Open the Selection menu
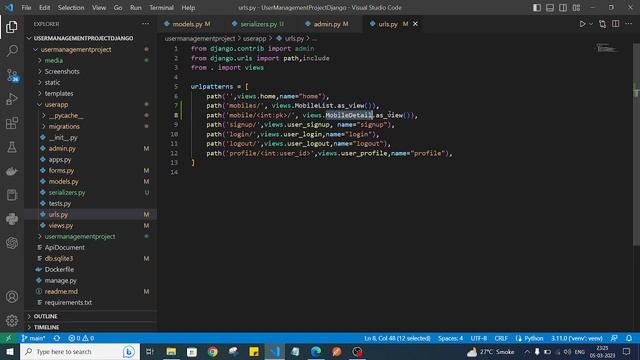The height and width of the screenshot is (360, 640). [x=71, y=8]
